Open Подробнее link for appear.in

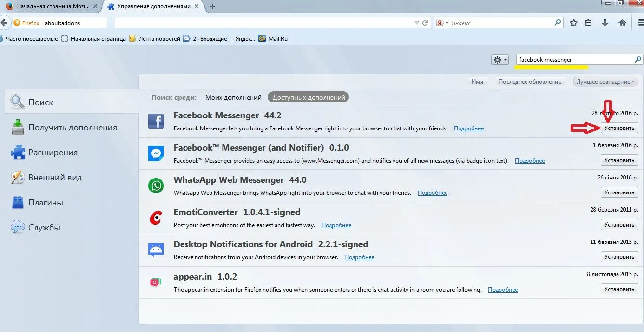click(503, 290)
